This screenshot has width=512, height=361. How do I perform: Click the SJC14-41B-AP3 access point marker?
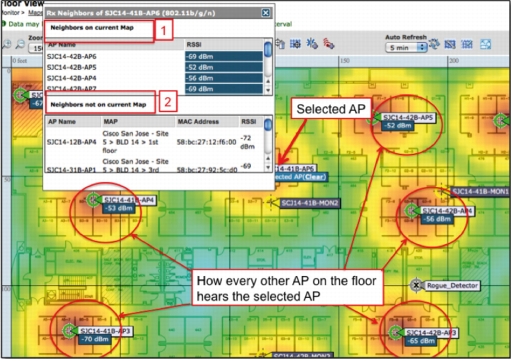pos(70,331)
